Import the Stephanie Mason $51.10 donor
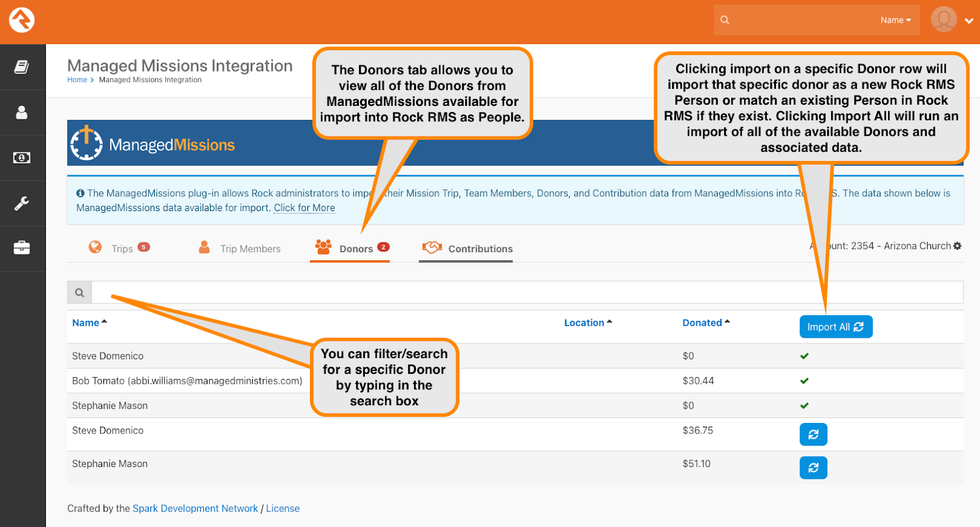The height and width of the screenshot is (527, 980). (813, 468)
